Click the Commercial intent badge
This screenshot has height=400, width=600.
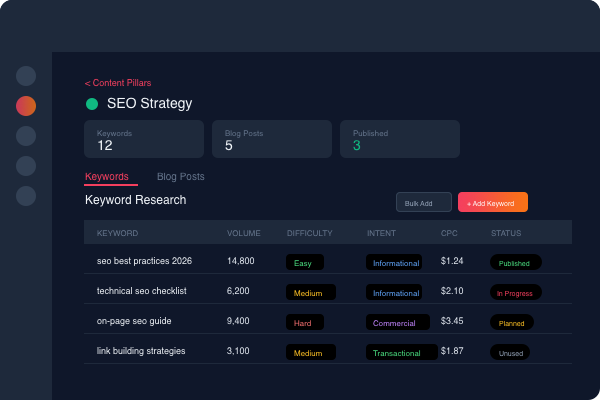point(398,322)
